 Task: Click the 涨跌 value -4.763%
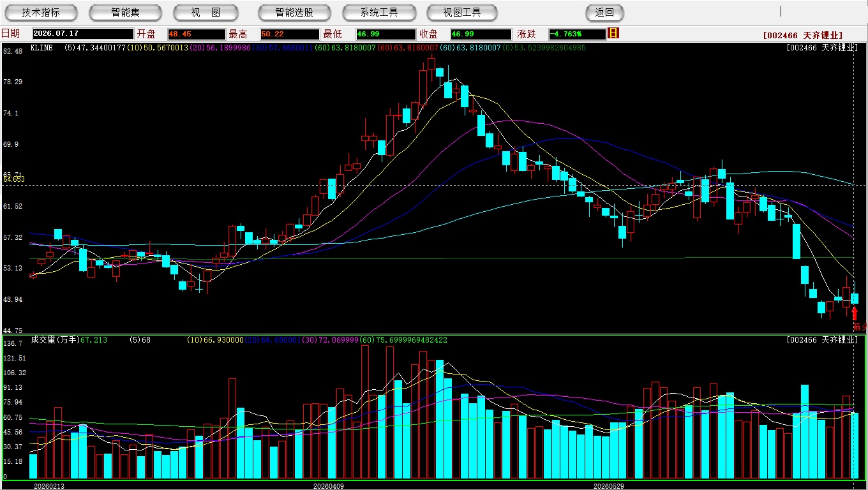click(577, 34)
